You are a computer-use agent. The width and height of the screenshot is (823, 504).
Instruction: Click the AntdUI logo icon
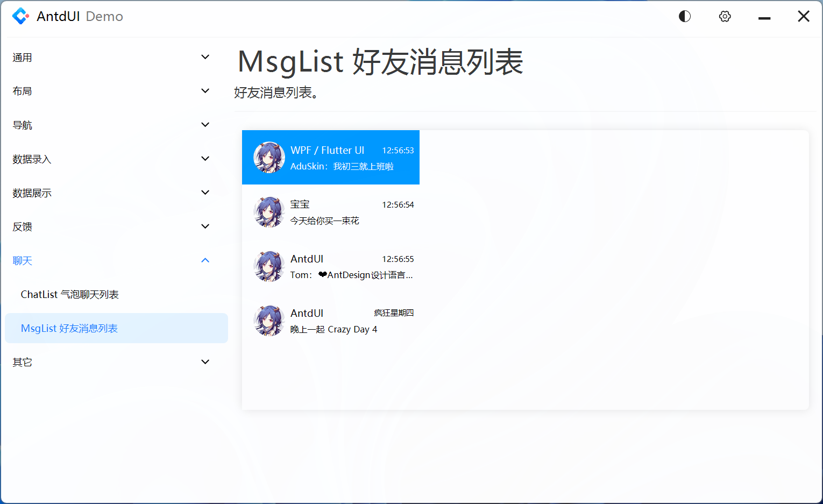pos(20,16)
